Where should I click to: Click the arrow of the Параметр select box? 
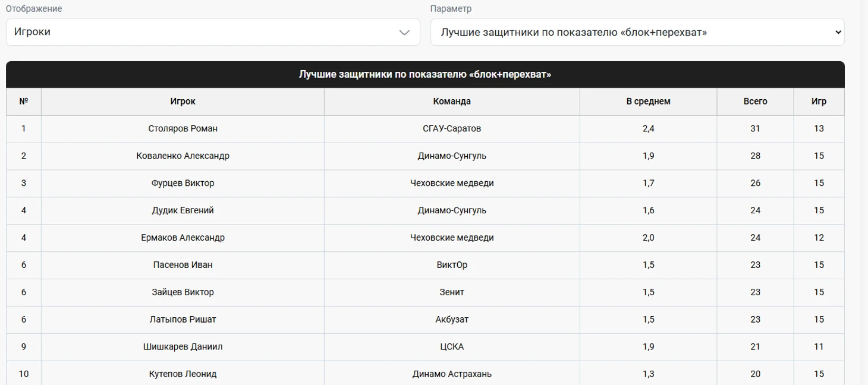pyautogui.click(x=838, y=32)
